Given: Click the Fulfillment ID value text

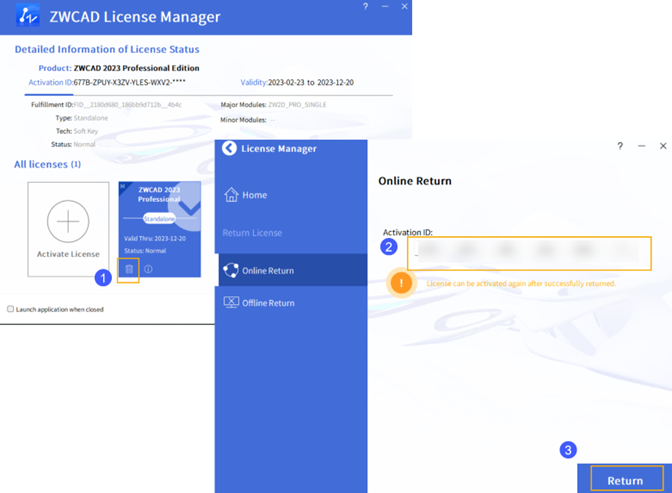Looking at the screenshot, I should point(128,105).
